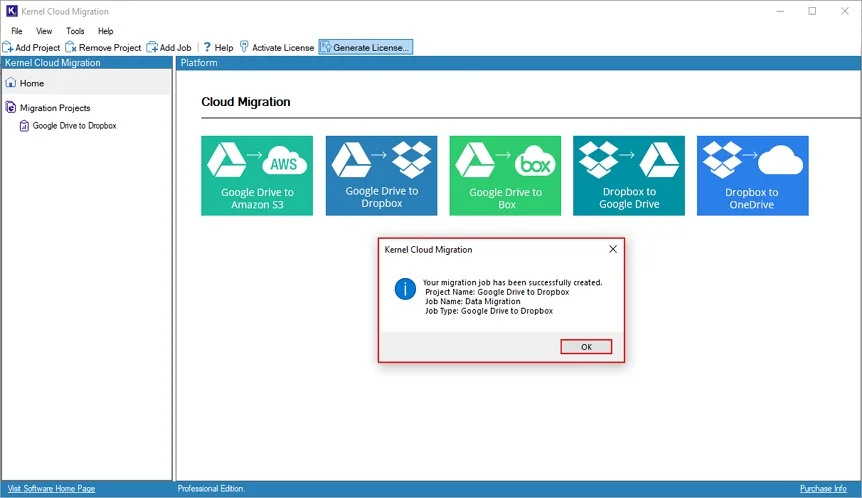Viewport: 862px width, 498px height.
Task: Click the Kernel Cloud Migration sidebar header
Action: (x=86, y=63)
